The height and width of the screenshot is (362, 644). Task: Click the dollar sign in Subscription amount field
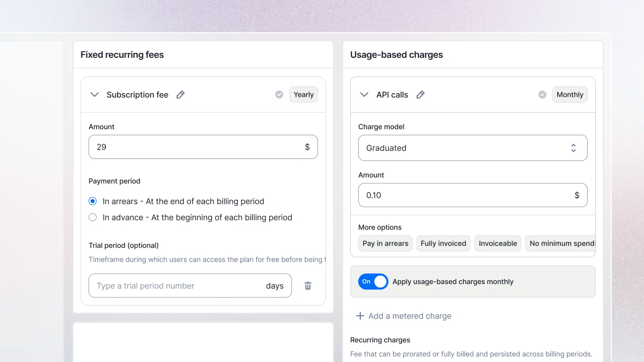307,147
